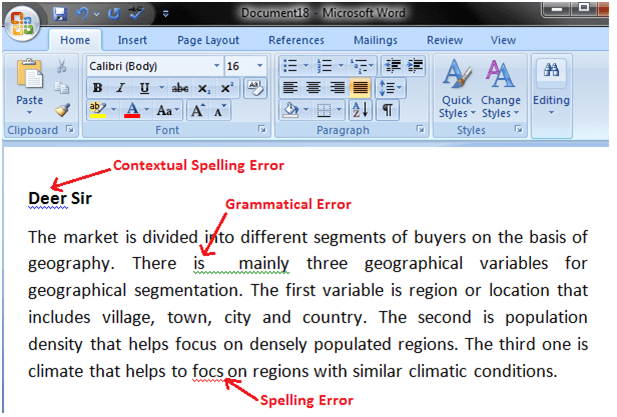
Task: Apply the red font color swatch
Action: pyautogui.click(x=131, y=110)
